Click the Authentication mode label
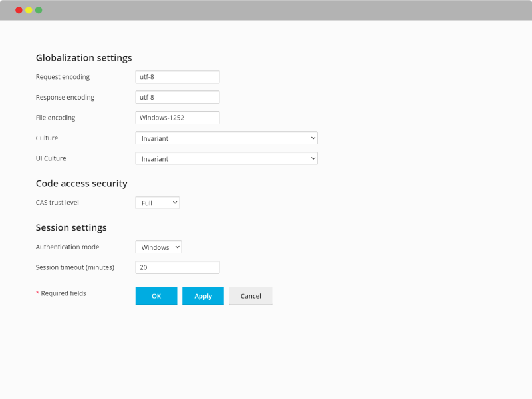The width and height of the screenshot is (532, 399). pos(68,247)
